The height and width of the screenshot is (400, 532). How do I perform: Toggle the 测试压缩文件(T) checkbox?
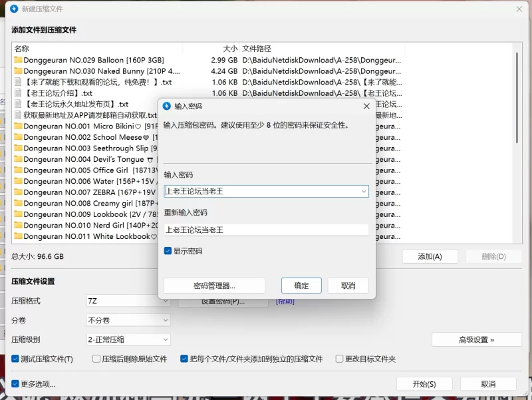pyautogui.click(x=15, y=359)
